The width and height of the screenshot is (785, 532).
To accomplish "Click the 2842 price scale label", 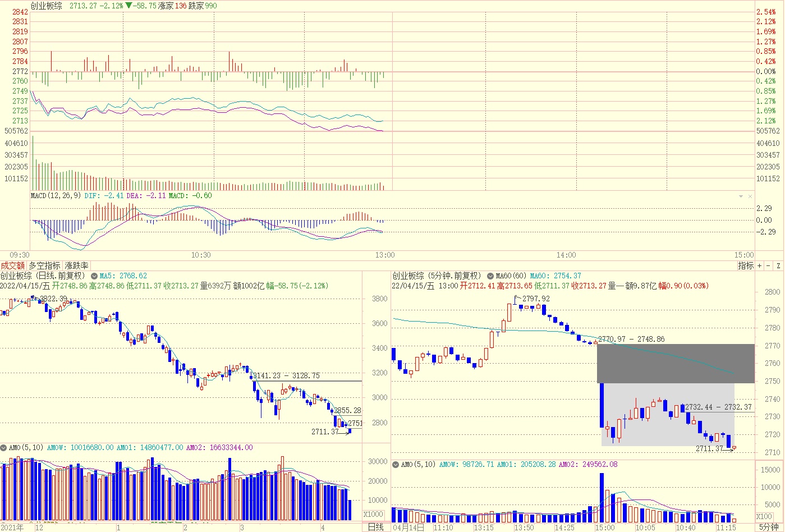I will [x=20, y=12].
